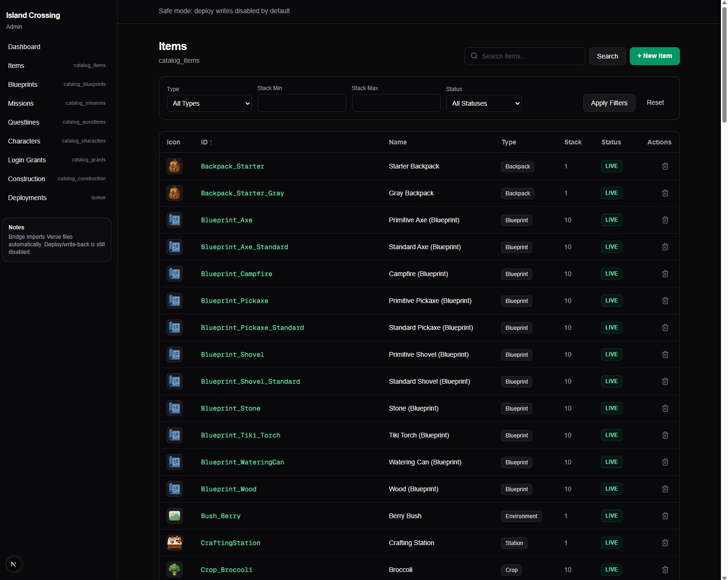Click the Gray Backpack item icon

[x=175, y=193]
